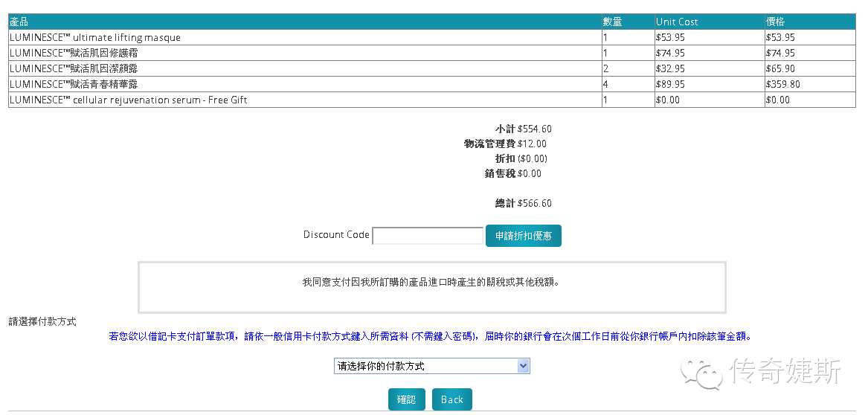This screenshot has height=415, width=868.
Task: Click the blue debit card payment notice
Action: tap(430, 336)
